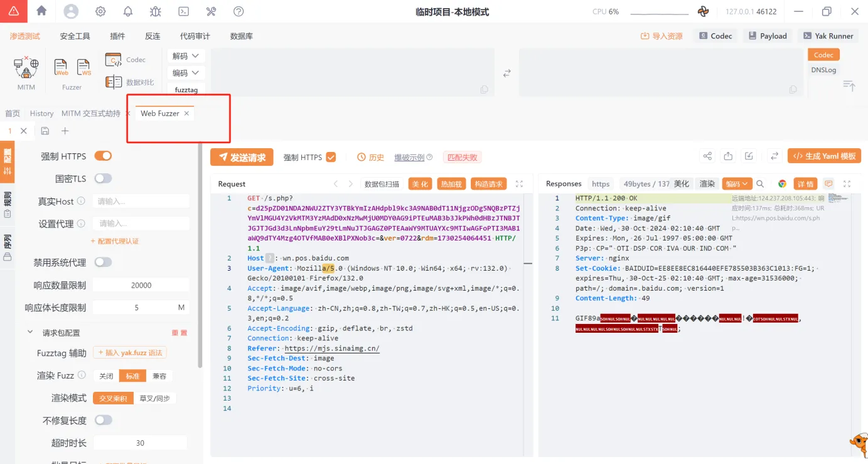The image size is (868, 464).
Task: Search in response with magnifier icon
Action: 760,184
